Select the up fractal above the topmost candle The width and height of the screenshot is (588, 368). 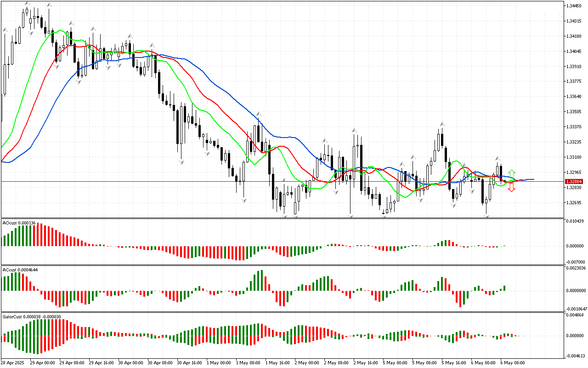(x=27, y=4)
